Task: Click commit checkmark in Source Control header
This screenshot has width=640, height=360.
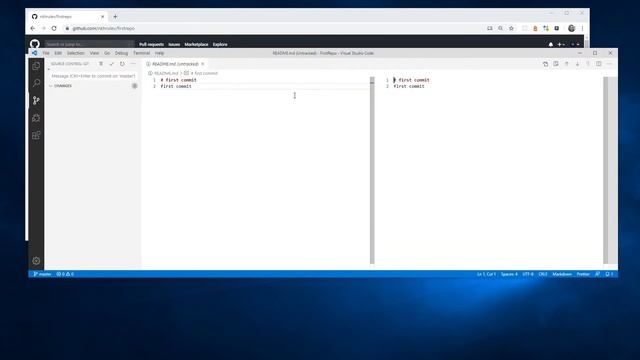Action: coord(111,64)
